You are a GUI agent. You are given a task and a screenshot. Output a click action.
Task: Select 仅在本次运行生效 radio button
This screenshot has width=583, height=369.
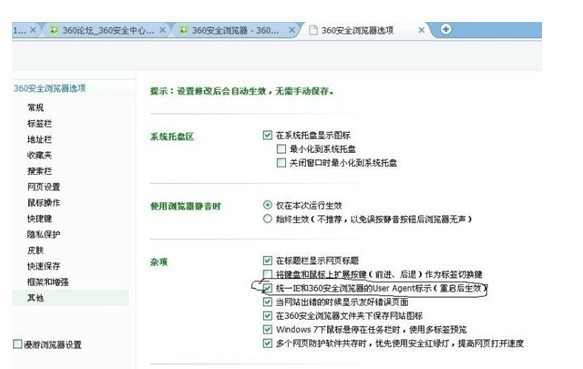coord(267,205)
